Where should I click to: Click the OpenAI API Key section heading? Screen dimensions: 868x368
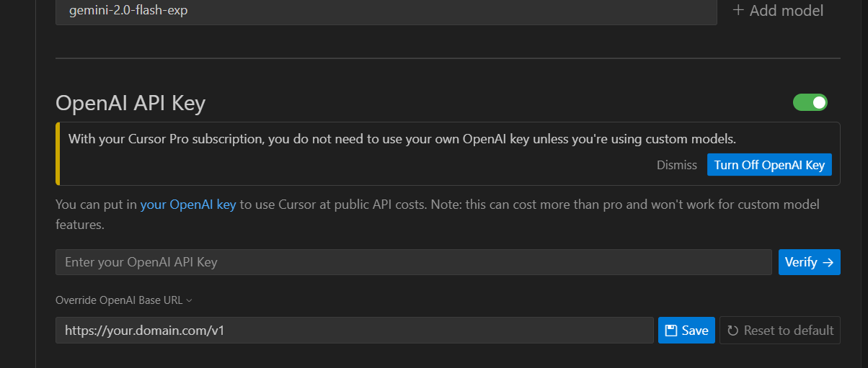pos(130,104)
